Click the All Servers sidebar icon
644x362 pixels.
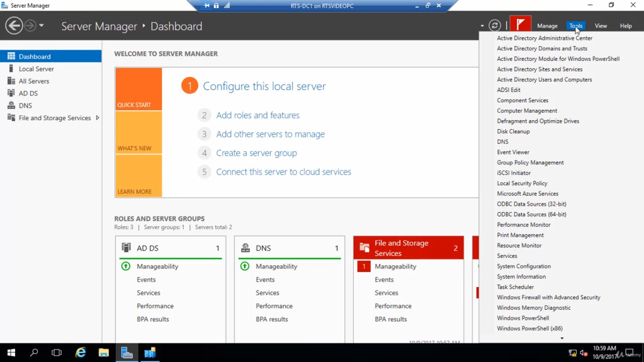coord(11,81)
